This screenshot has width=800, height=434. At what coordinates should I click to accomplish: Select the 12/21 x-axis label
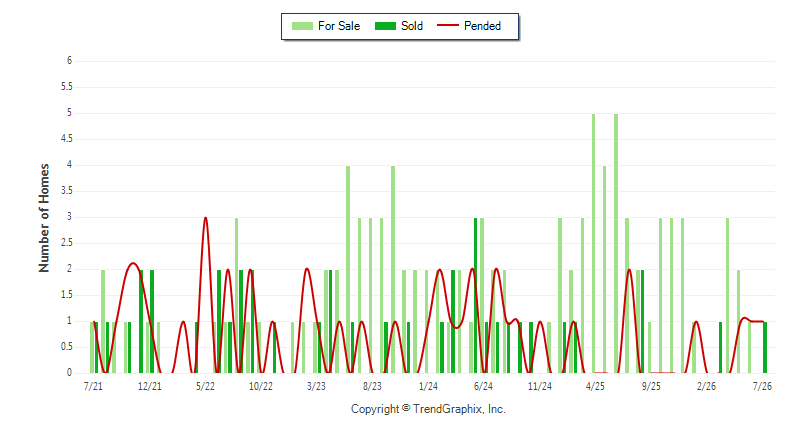149,386
